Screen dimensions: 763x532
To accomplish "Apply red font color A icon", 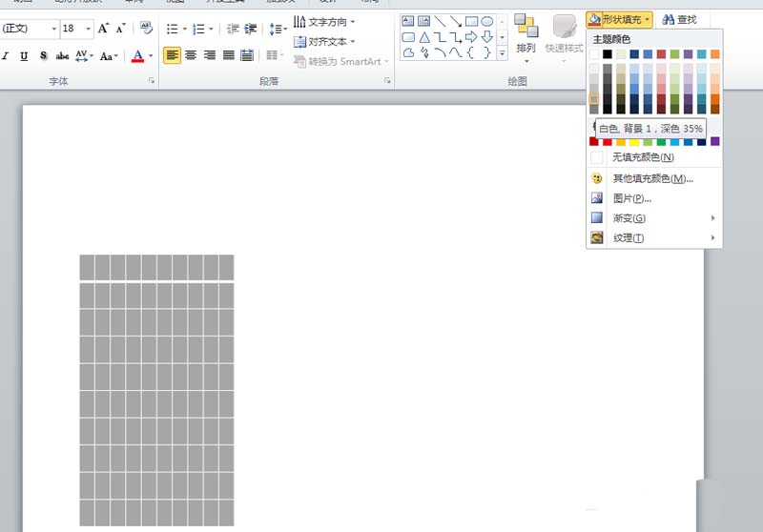I will 137,56.
